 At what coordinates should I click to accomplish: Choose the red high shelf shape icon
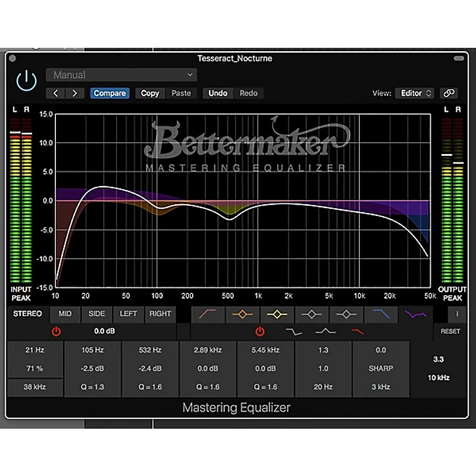358,331
